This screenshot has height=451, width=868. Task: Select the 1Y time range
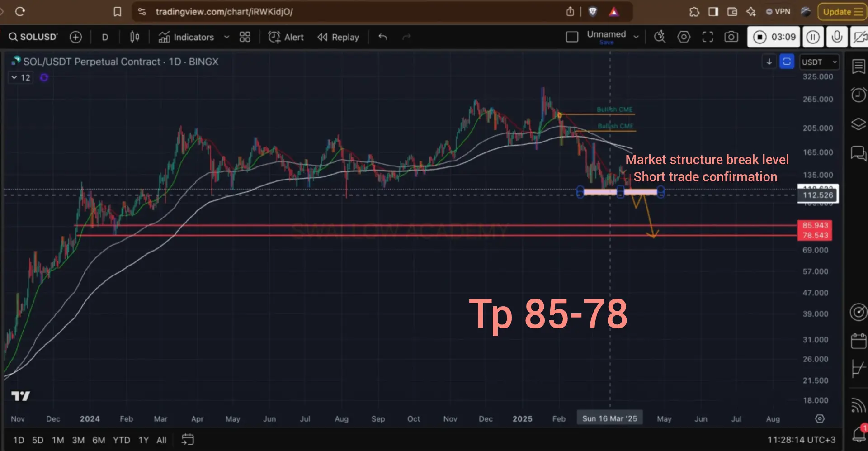(143, 440)
